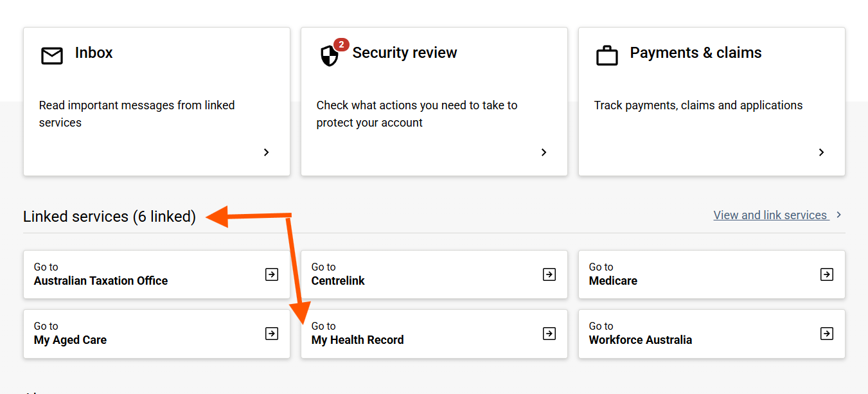Select the Medicare linked service button
The height and width of the screenshot is (394, 868).
(x=712, y=274)
